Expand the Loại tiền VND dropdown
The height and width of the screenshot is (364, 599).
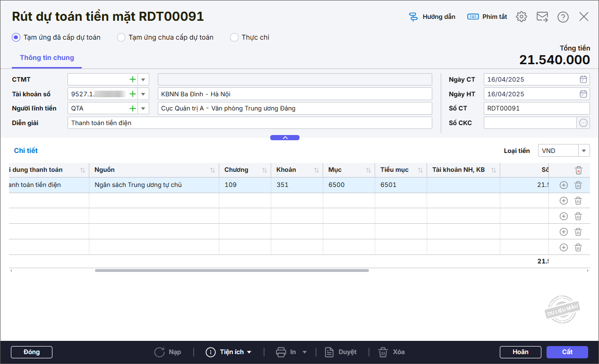[x=584, y=151]
